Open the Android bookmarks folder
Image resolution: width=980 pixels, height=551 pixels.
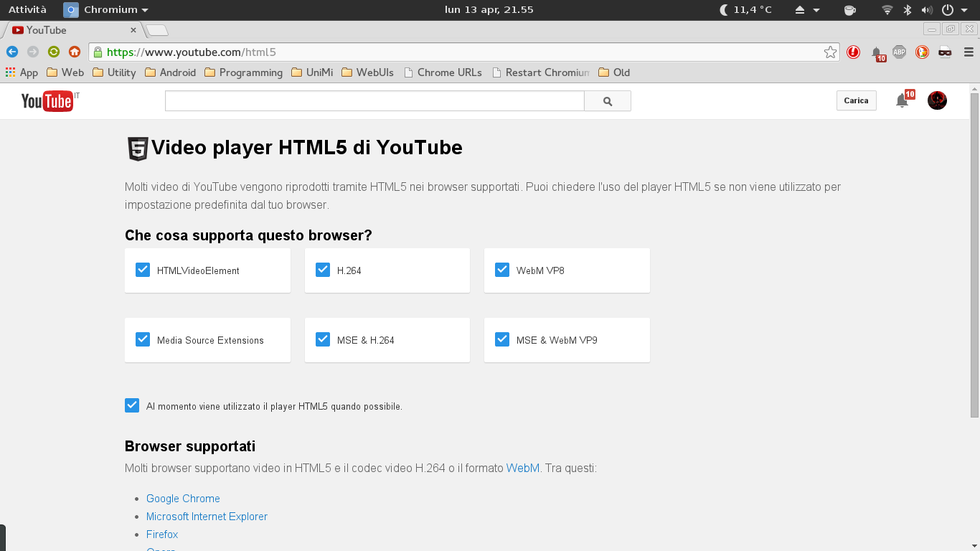pyautogui.click(x=170, y=72)
